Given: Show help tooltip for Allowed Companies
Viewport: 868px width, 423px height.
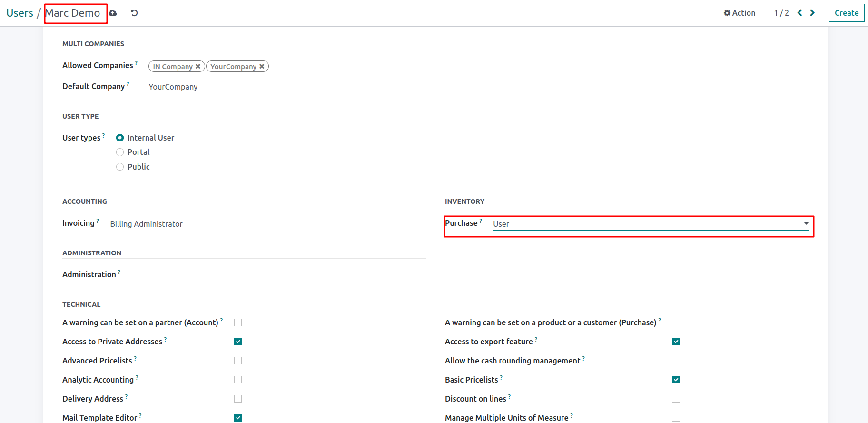Looking at the screenshot, I should point(136,63).
